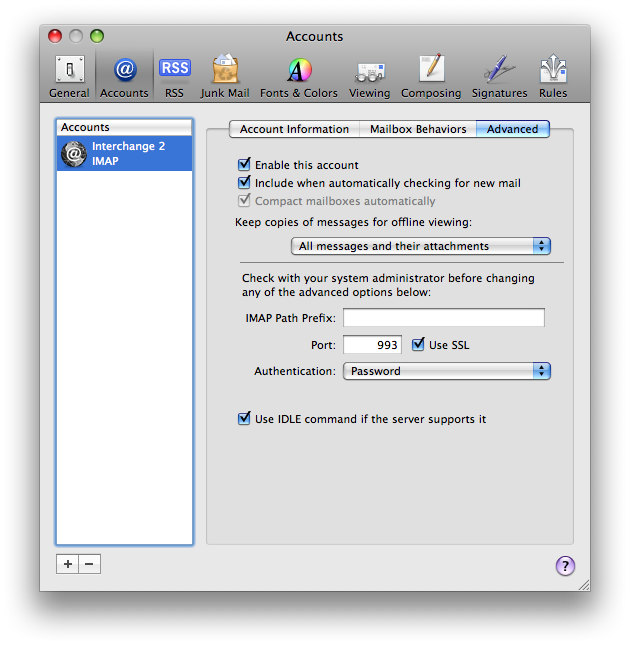
Task: Switch to the Account Information tab
Action: [x=294, y=129]
